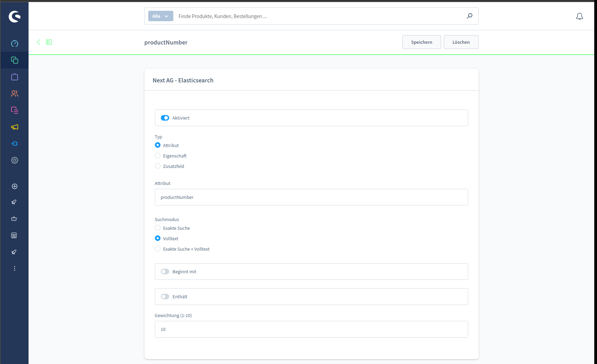The width and height of the screenshot is (597, 364).
Task: Open the Catalogues section in the sidebar
Action: (x=14, y=60)
